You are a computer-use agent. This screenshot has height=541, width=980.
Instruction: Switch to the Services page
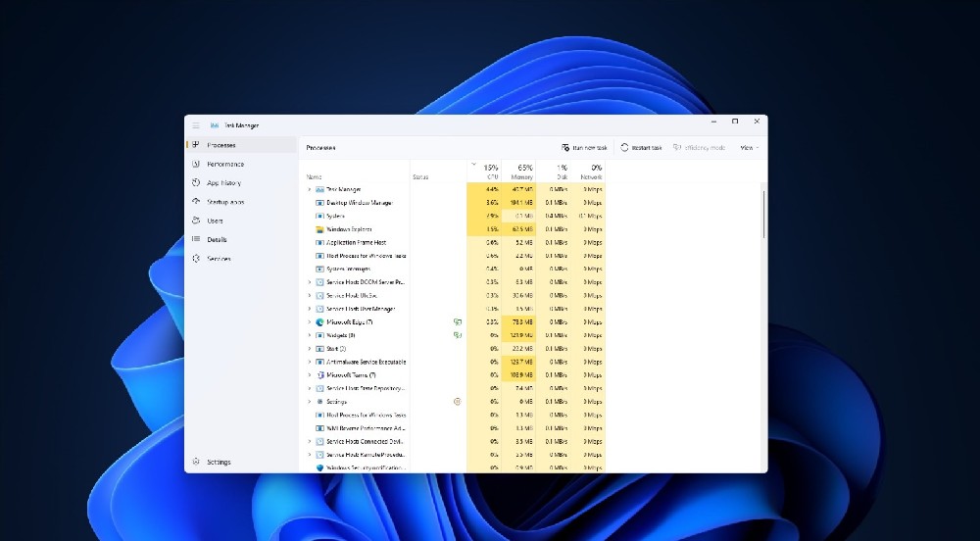tap(219, 259)
